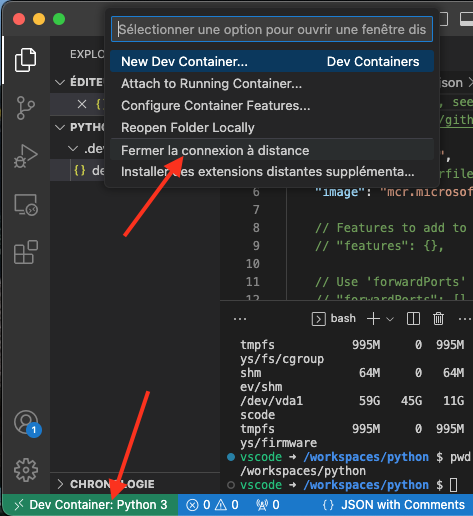
Task: Open the Explorer view in activity bar
Action: [25, 60]
